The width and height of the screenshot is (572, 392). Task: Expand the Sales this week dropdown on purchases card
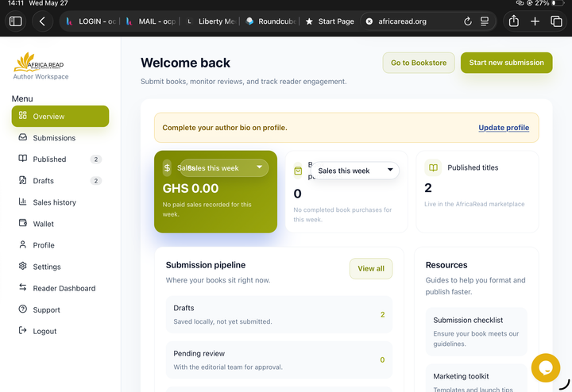[x=355, y=171]
